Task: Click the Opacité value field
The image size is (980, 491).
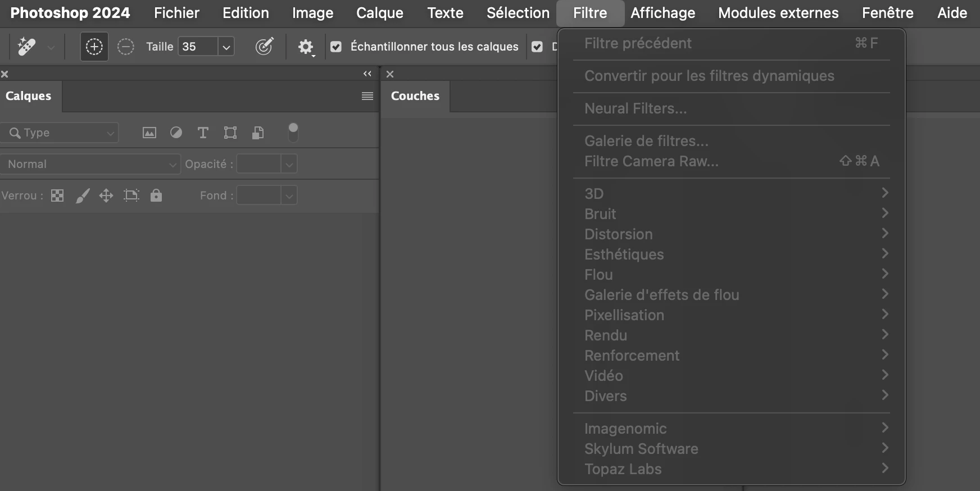Action: 258,164
